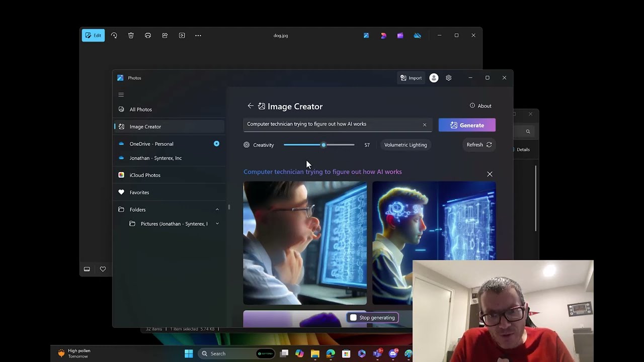Select the Pictures folder tree item
This screenshot has width=644, height=362.
[x=169, y=224]
